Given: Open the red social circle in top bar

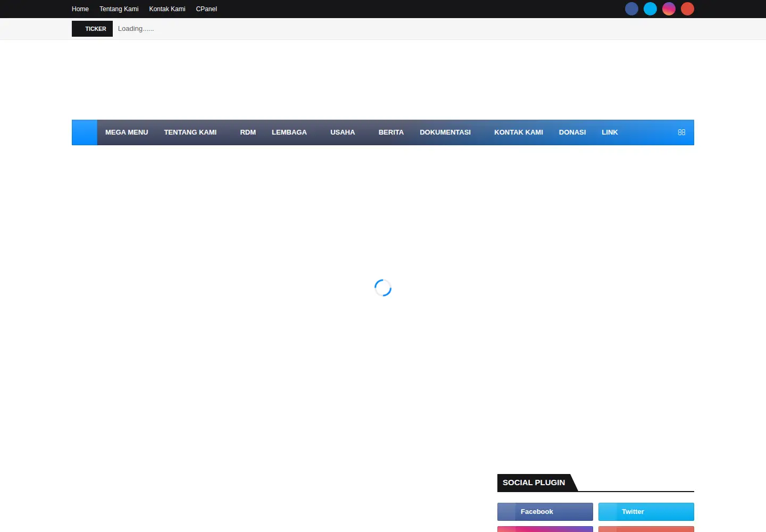Looking at the screenshot, I should pyautogui.click(x=687, y=9).
